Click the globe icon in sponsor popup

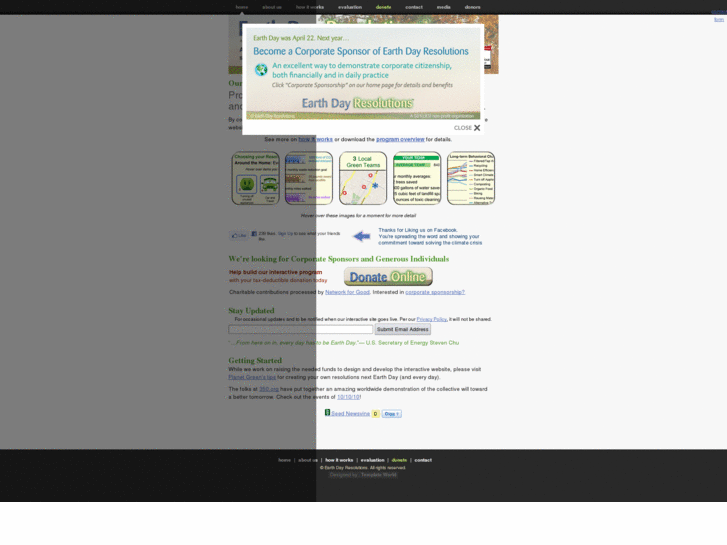coord(261,70)
